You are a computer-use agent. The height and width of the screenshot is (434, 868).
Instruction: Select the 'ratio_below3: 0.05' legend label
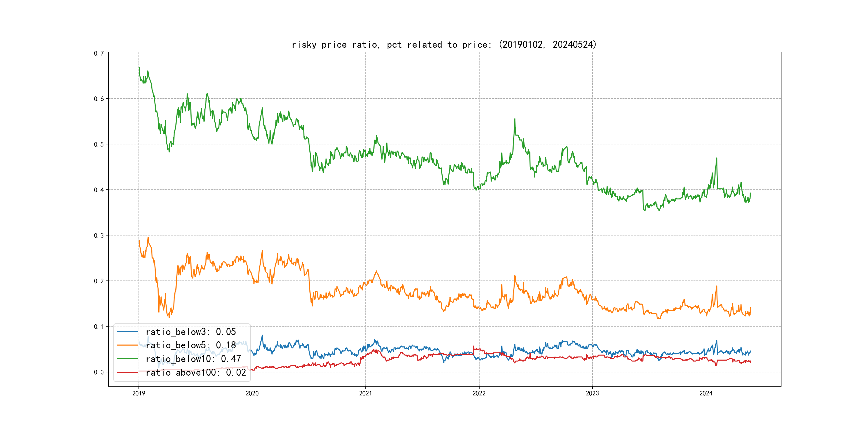(191, 332)
